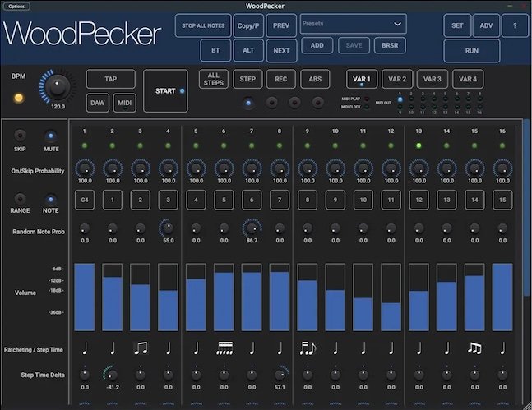Image resolution: width=532 pixels, height=410 pixels.
Task: Click Random Note Prob knob showing 86.7
Action: [252, 228]
